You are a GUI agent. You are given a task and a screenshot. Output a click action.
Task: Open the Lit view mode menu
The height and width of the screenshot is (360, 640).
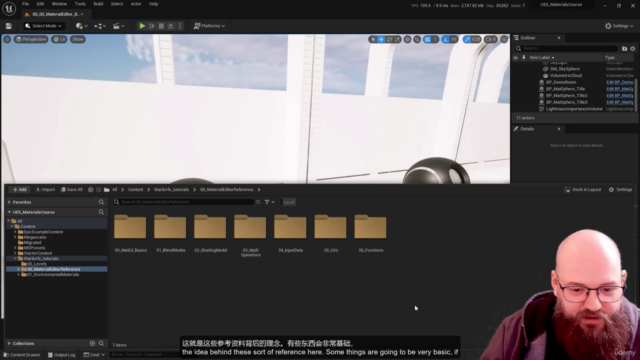pos(60,39)
